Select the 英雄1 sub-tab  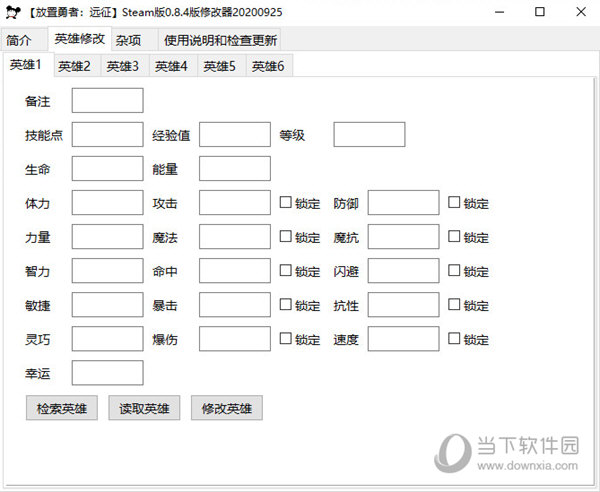(x=28, y=65)
